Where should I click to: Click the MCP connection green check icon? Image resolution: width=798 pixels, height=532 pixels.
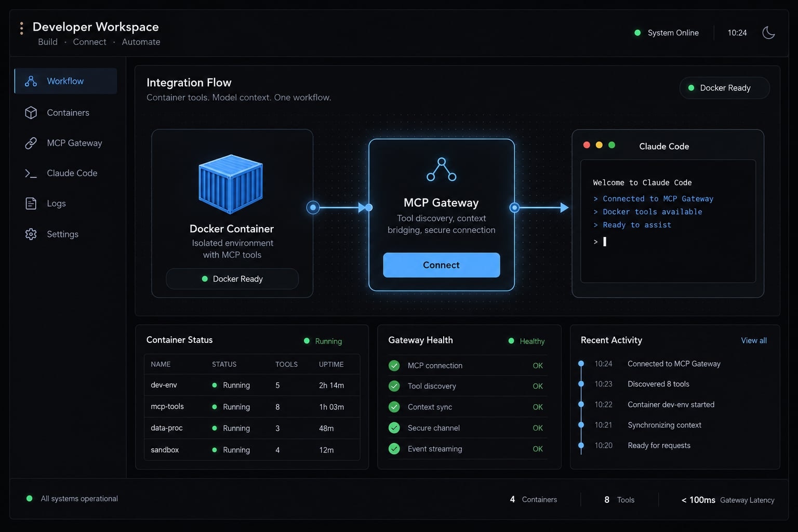(394, 366)
